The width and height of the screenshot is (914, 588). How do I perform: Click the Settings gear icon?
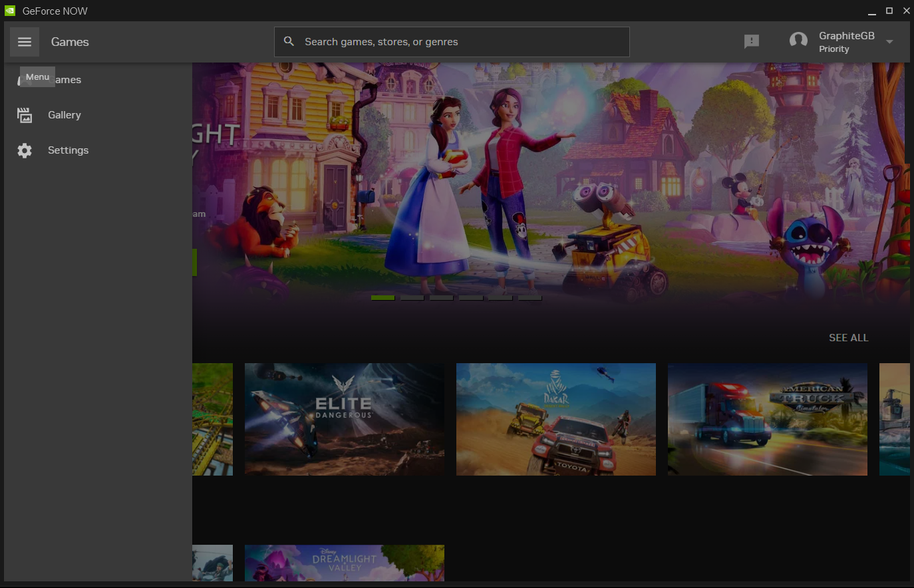click(x=25, y=150)
